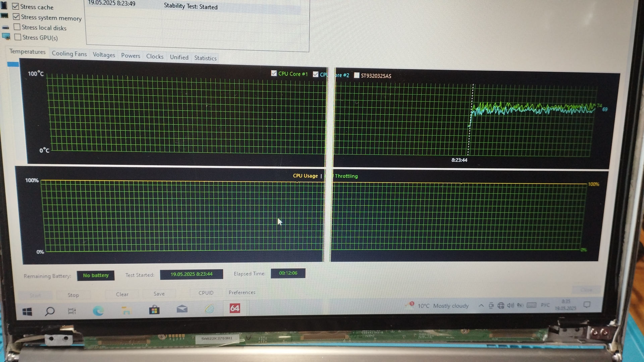The image size is (644, 362).
Task: Open Task View on taskbar
Action: [72, 311]
